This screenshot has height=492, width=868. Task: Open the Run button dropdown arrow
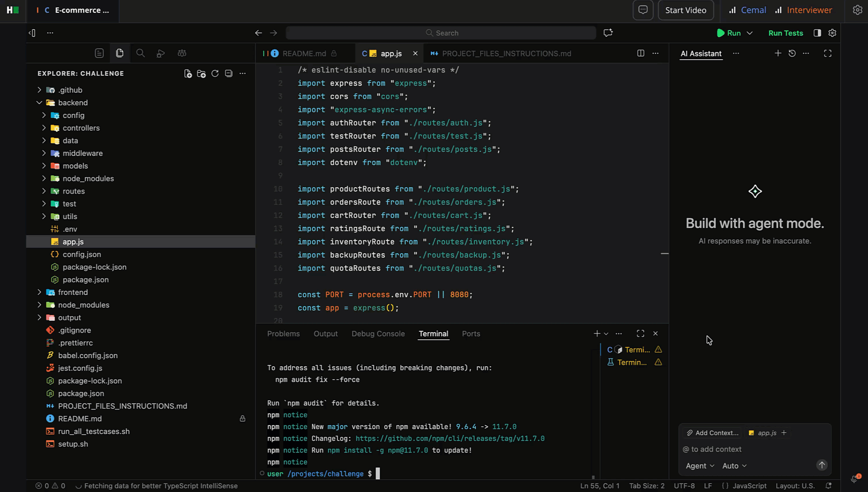tap(751, 33)
